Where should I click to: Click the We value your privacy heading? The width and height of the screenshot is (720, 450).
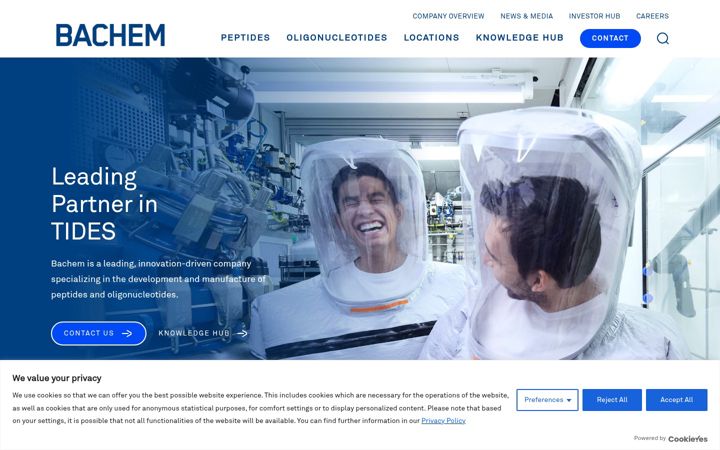point(57,378)
